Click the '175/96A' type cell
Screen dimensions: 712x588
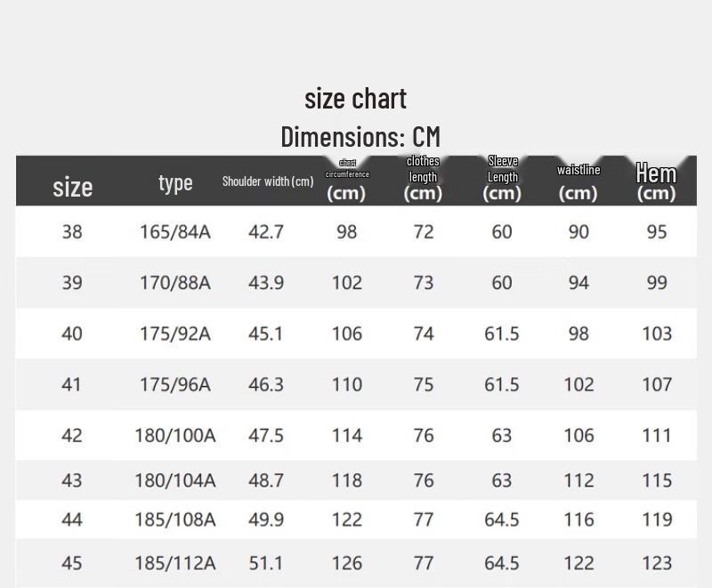(x=175, y=384)
